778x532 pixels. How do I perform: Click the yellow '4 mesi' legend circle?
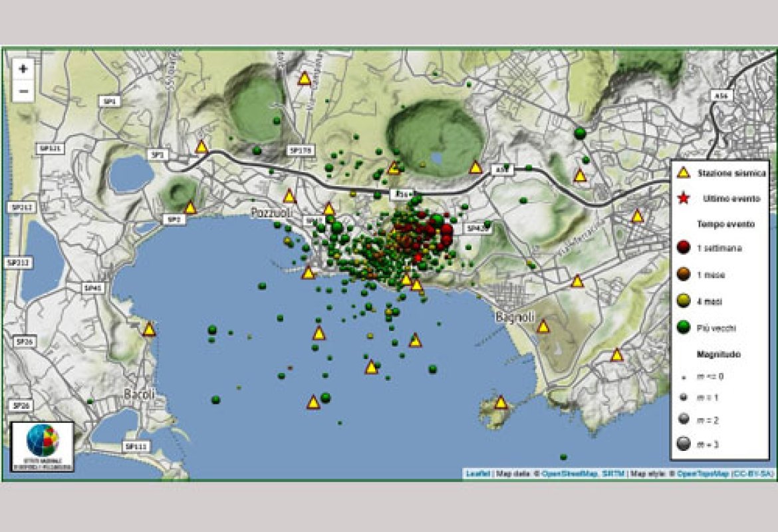pos(684,301)
